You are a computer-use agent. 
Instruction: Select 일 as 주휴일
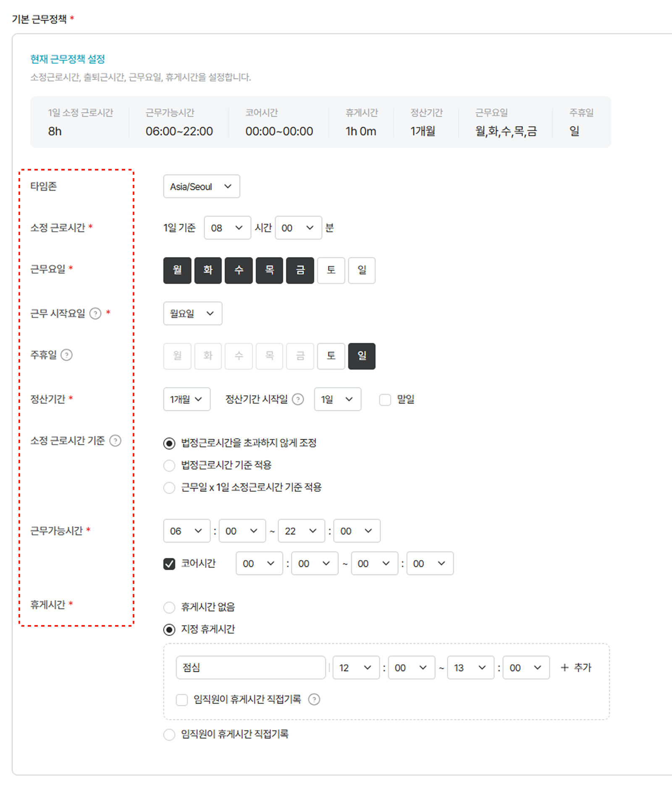[362, 356]
